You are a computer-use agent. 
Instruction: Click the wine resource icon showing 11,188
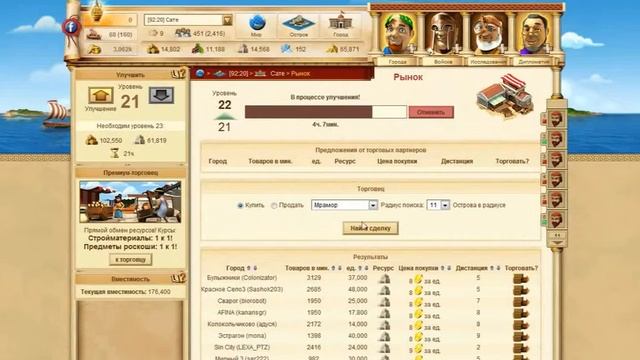198,49
